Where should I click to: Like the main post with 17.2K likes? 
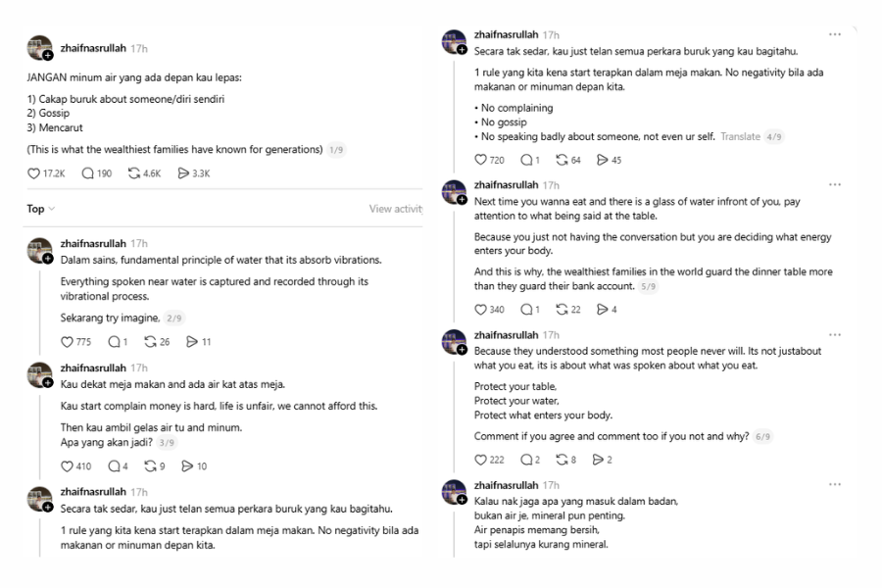(x=33, y=173)
